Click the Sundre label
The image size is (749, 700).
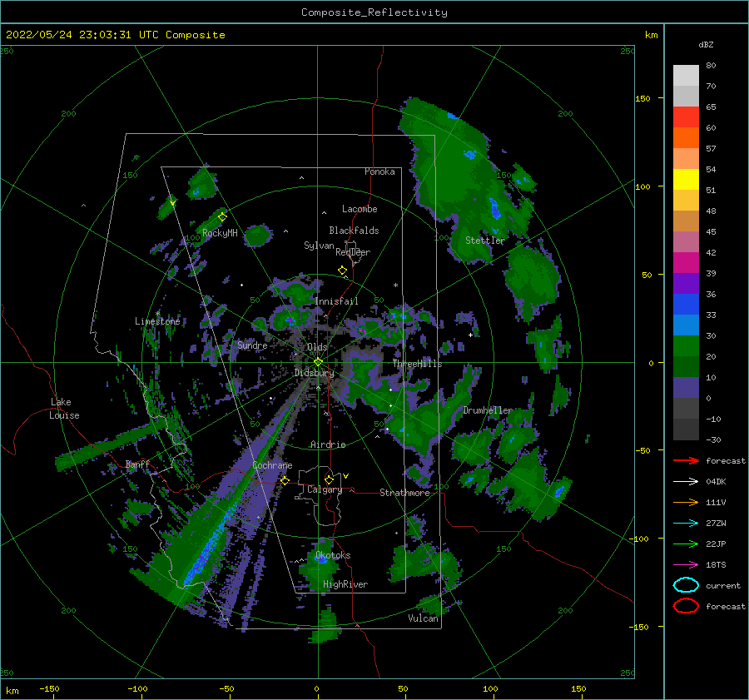coord(252,345)
